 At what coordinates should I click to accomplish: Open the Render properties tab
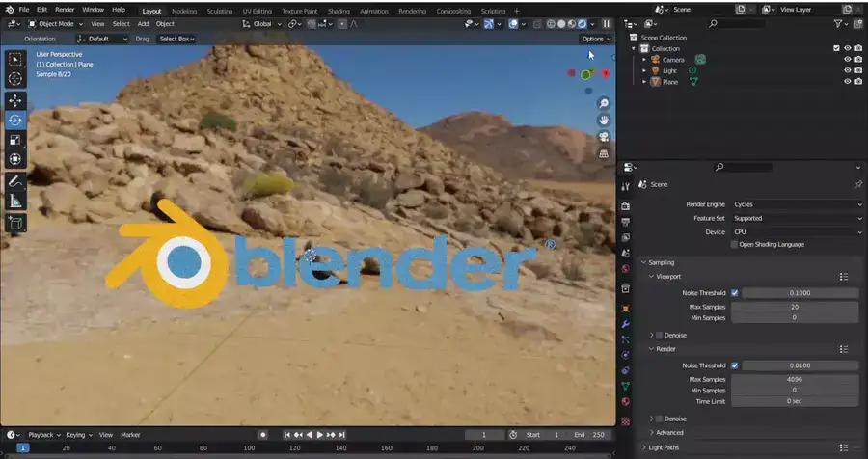[x=626, y=206]
